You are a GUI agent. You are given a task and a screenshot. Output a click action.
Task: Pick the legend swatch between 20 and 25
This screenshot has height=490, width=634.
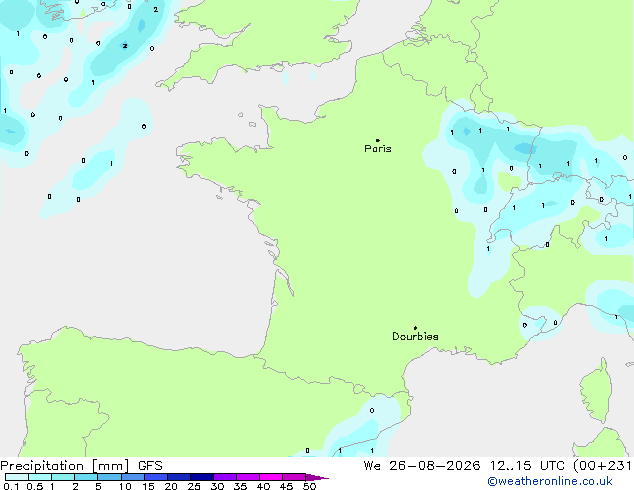coord(179,477)
